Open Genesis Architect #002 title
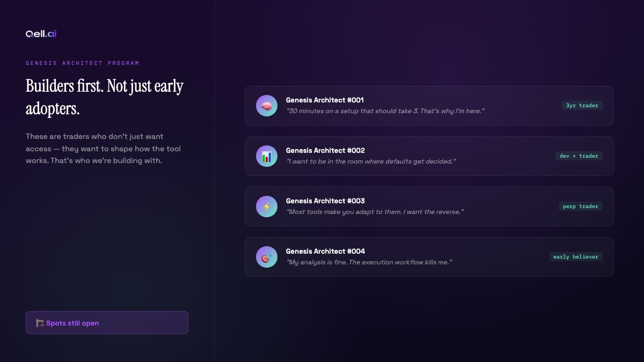This screenshot has width=644, height=362. [325, 151]
